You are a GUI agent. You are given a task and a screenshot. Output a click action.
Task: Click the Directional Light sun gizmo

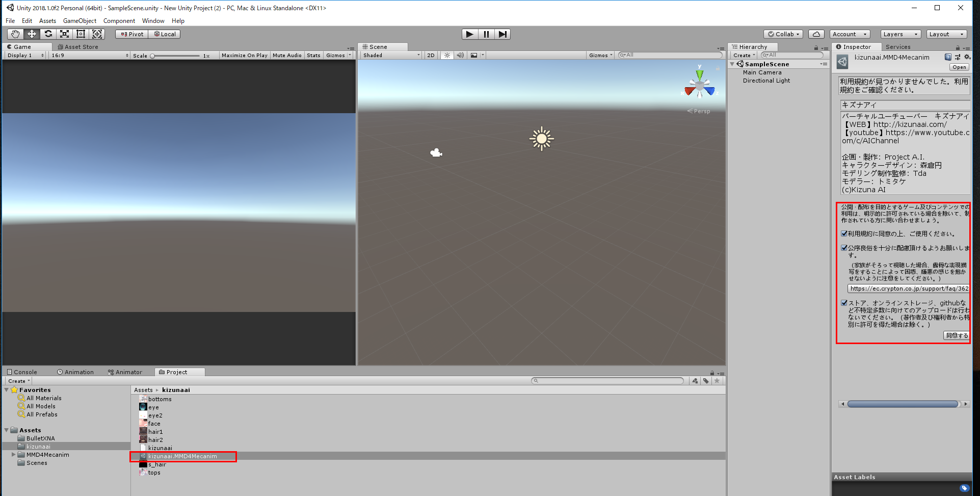[541, 139]
